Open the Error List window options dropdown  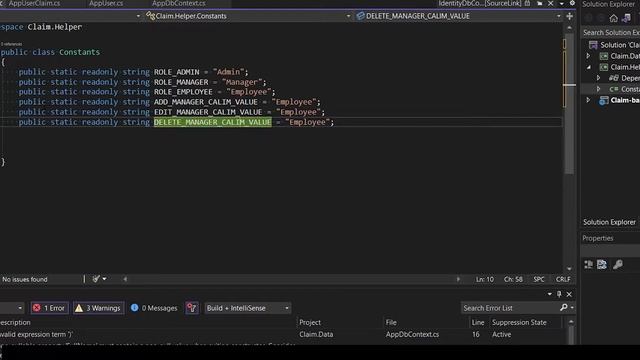pos(550,294)
